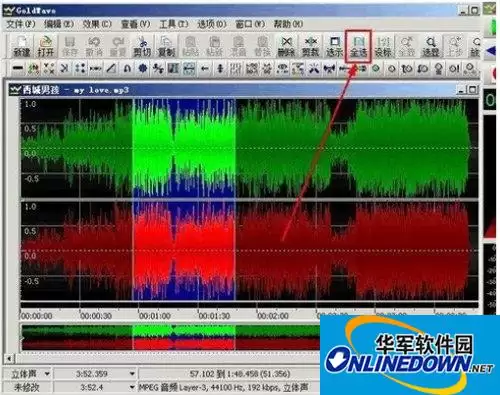The height and width of the screenshot is (395, 500).
Task: Click the 全选 (Select All) toolbar button
Action: (358, 46)
